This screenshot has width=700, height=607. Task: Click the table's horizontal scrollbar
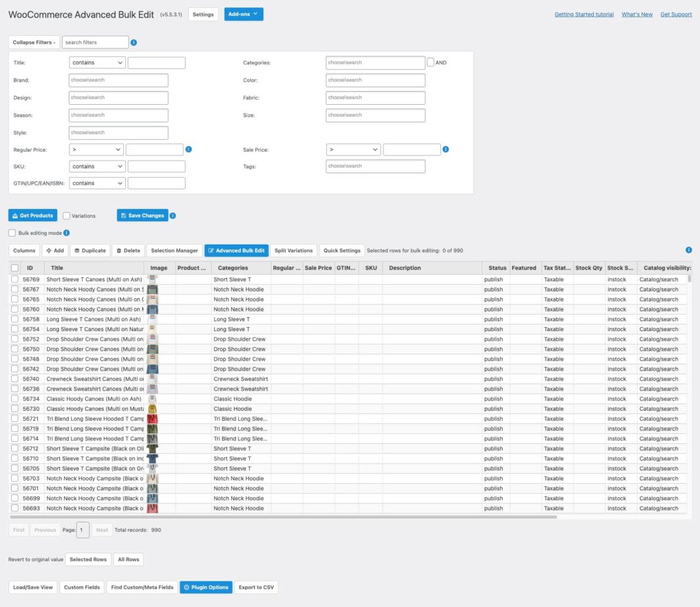(x=283, y=517)
